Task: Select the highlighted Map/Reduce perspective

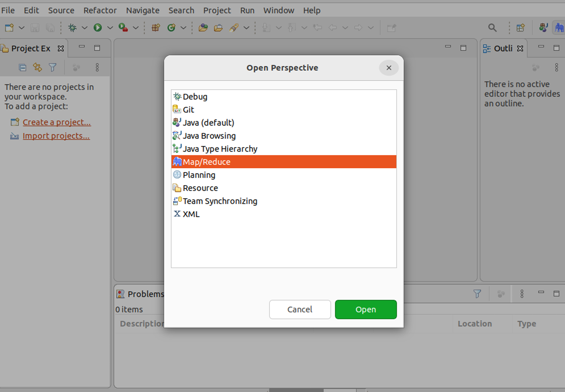Action: coord(284,162)
